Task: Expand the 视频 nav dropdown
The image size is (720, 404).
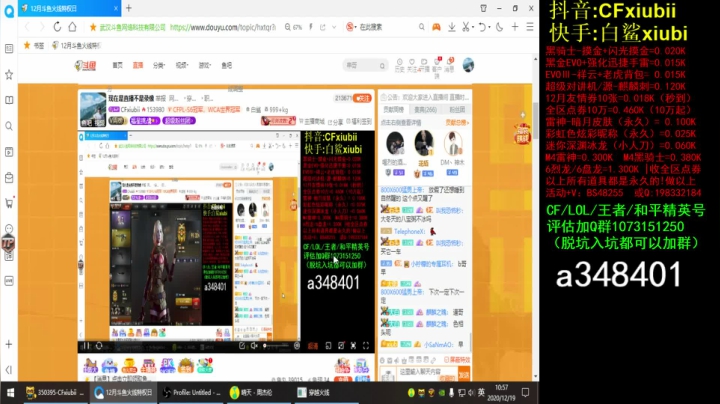Action: pos(182,66)
